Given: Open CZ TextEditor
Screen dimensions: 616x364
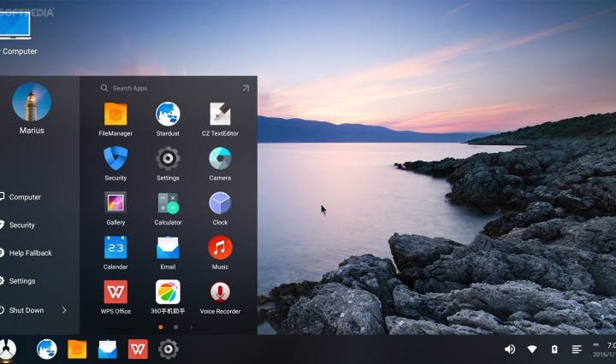Looking at the screenshot, I should [220, 114].
